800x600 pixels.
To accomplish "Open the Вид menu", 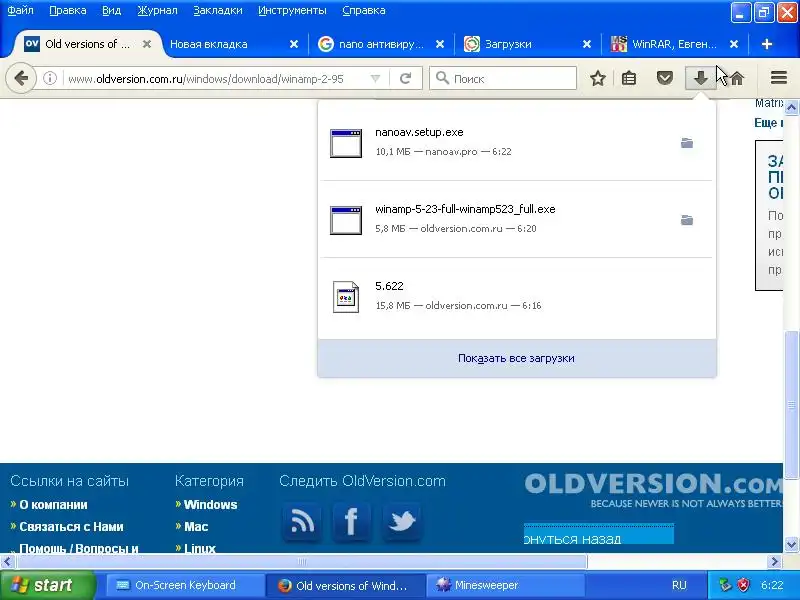I will pyautogui.click(x=111, y=10).
